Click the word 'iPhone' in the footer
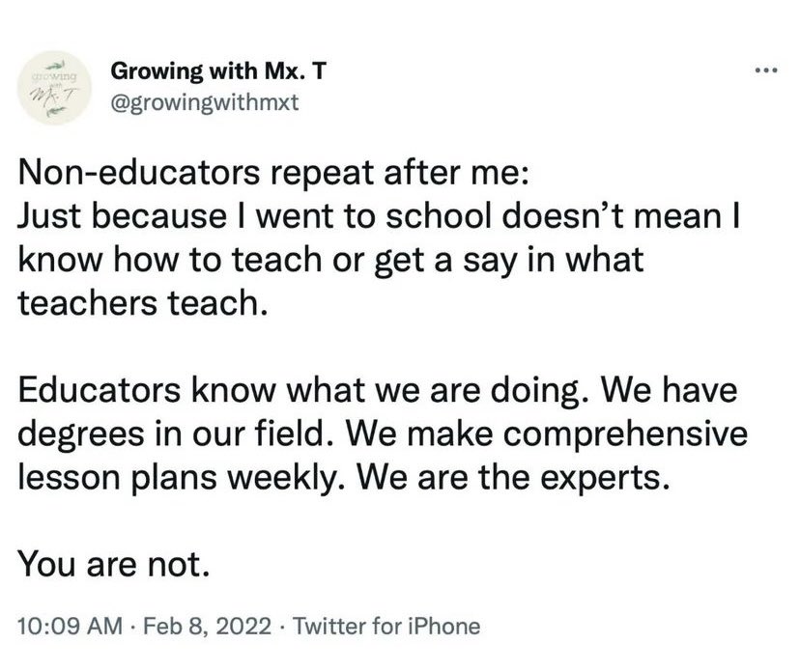Image resolution: width=800 pixels, height=672 pixels. coord(443,626)
